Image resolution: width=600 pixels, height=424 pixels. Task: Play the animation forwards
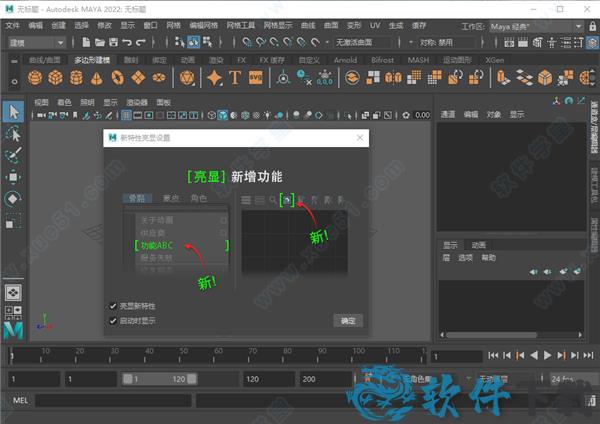[x=548, y=356]
